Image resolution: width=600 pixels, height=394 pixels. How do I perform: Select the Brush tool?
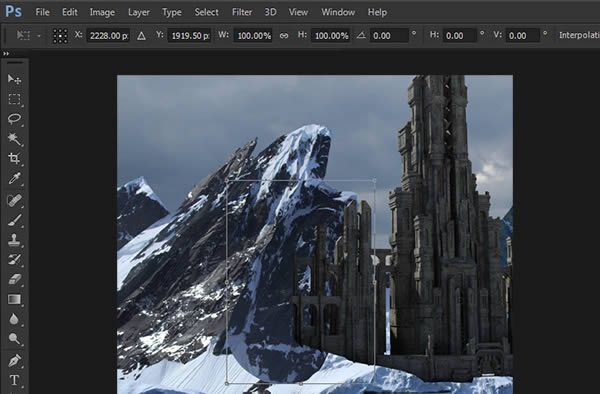pyautogui.click(x=14, y=220)
